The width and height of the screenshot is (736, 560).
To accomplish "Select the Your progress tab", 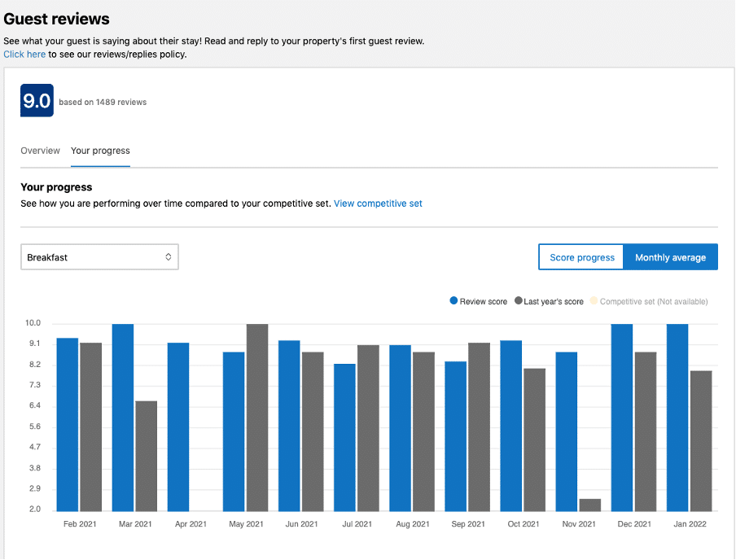I will (100, 151).
